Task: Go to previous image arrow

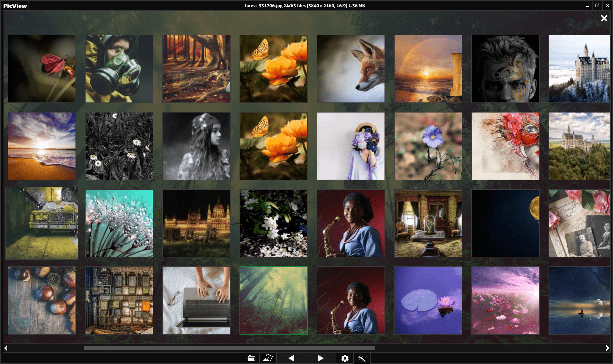Action: coord(291,358)
